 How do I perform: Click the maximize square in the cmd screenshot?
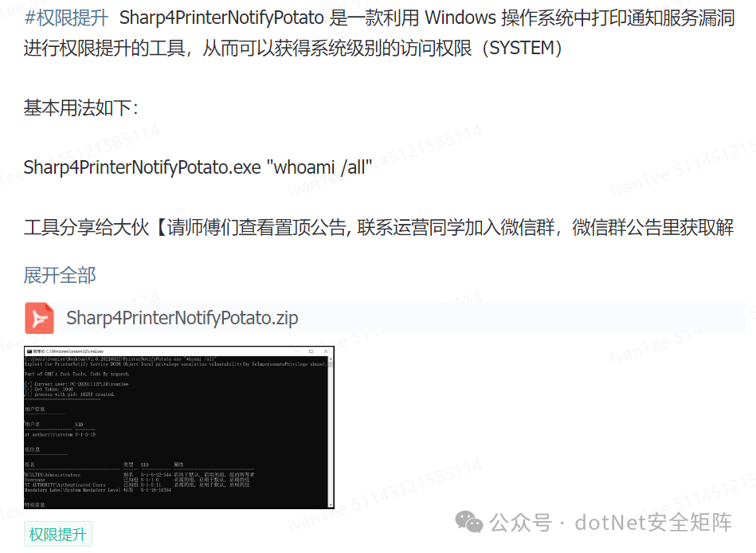311,351
